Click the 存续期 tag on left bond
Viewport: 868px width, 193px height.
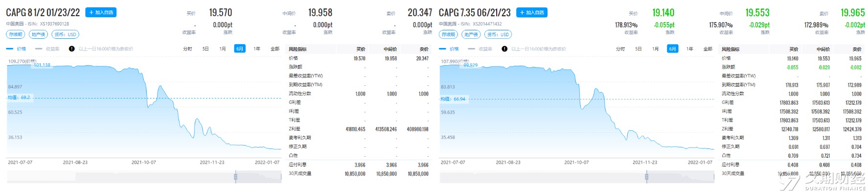click(x=15, y=34)
